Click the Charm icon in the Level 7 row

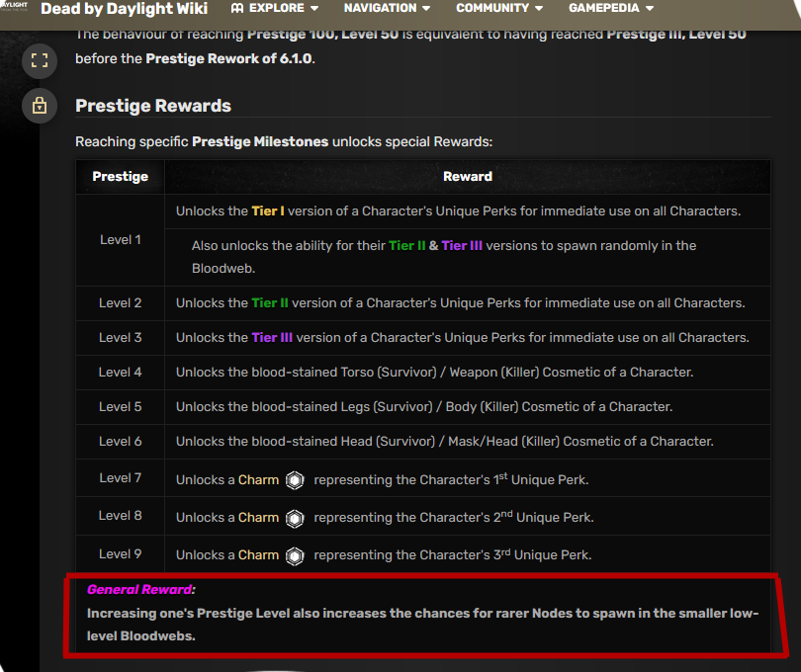click(295, 480)
